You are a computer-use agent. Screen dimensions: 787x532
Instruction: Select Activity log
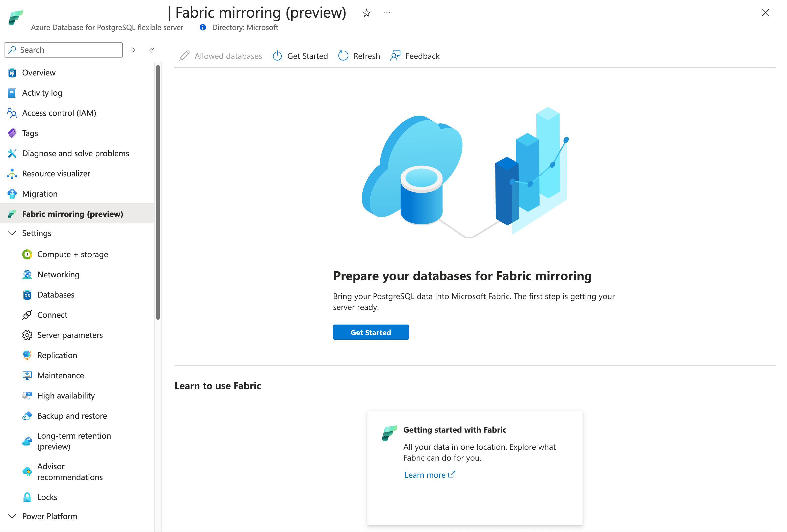tap(42, 92)
